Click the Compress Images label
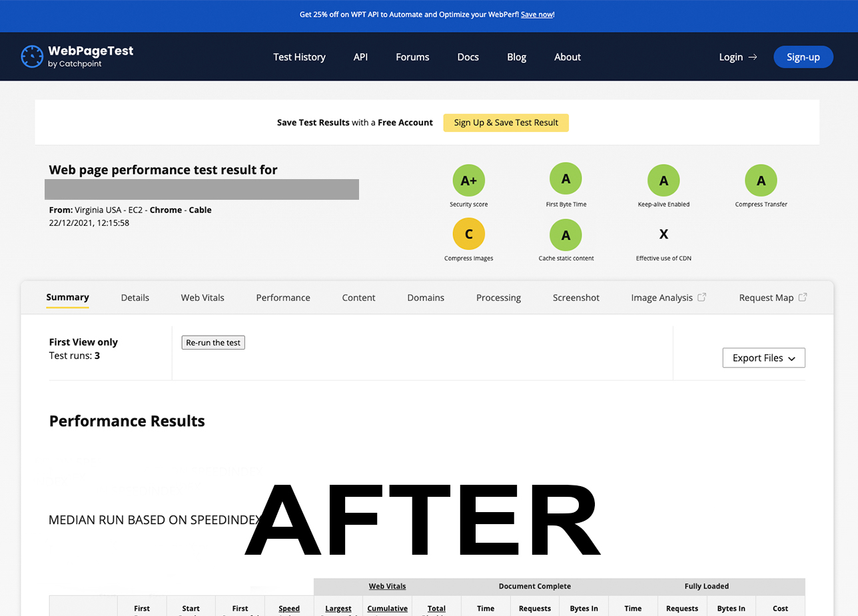The width and height of the screenshot is (858, 616). tap(469, 258)
